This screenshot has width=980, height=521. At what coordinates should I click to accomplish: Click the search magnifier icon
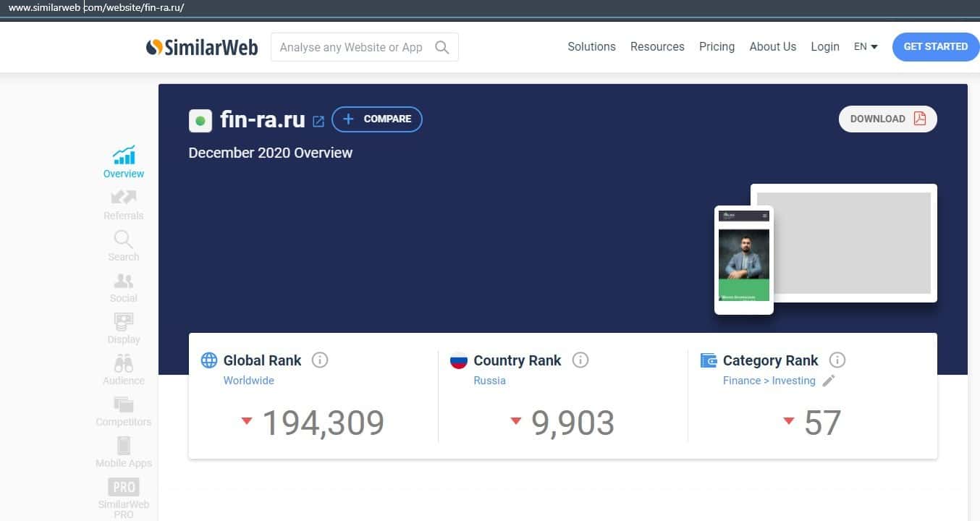(x=442, y=47)
